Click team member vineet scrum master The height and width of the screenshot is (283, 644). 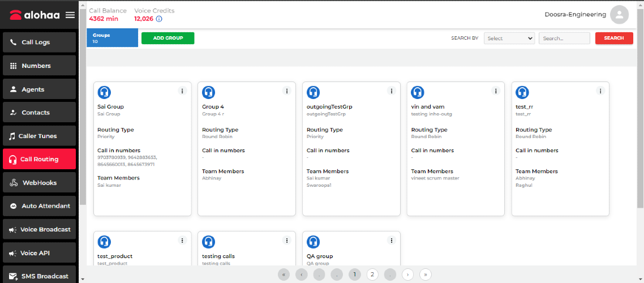pos(435,178)
